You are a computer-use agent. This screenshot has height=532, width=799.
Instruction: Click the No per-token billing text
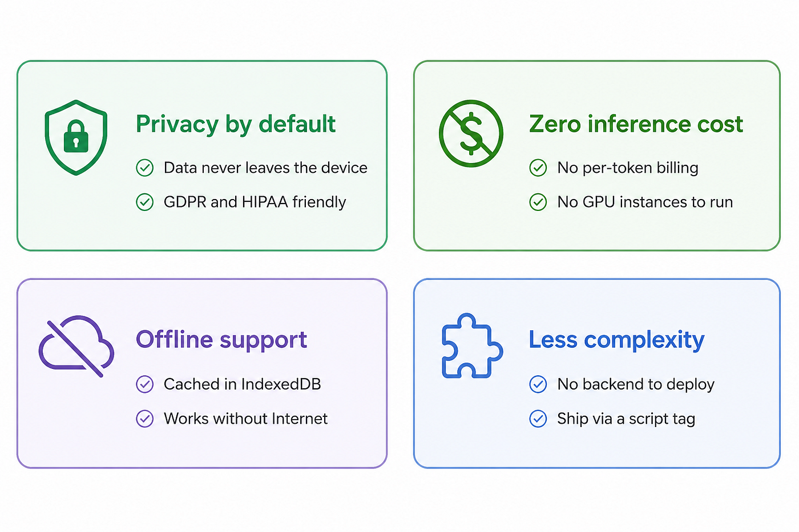coord(628,168)
